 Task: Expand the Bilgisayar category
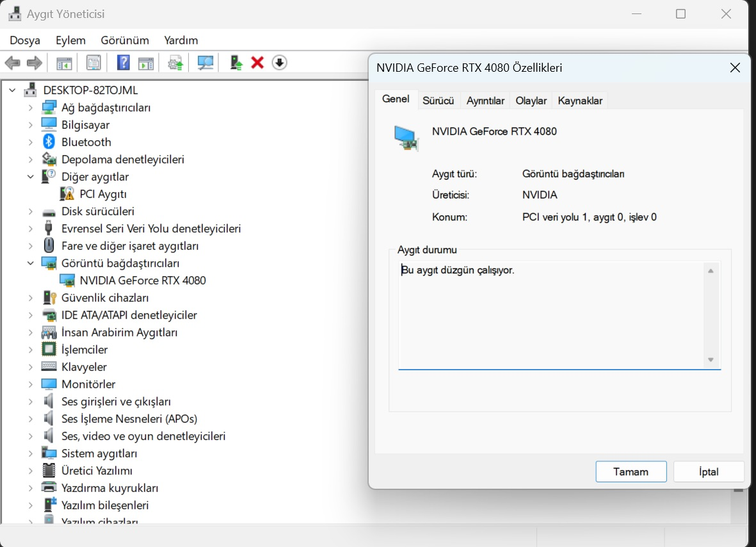(30, 125)
